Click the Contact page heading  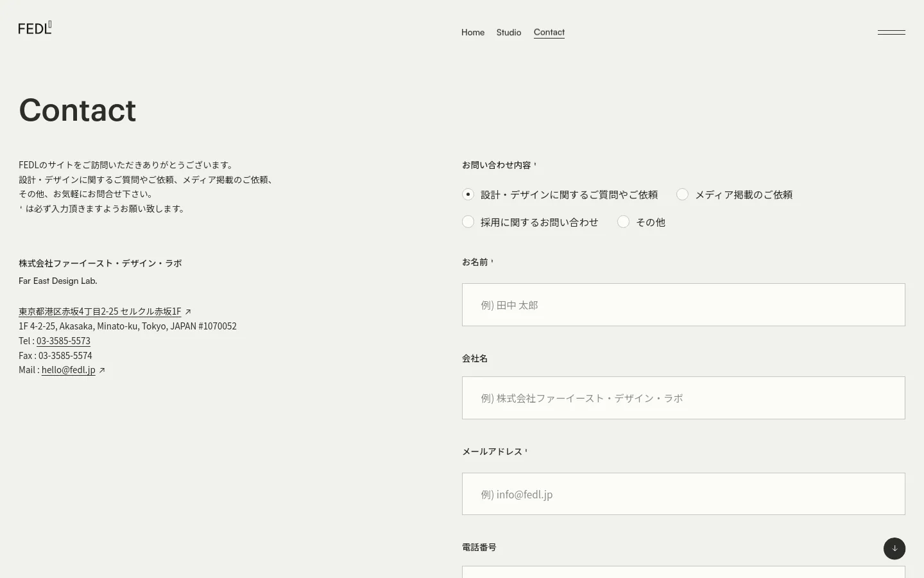78,110
